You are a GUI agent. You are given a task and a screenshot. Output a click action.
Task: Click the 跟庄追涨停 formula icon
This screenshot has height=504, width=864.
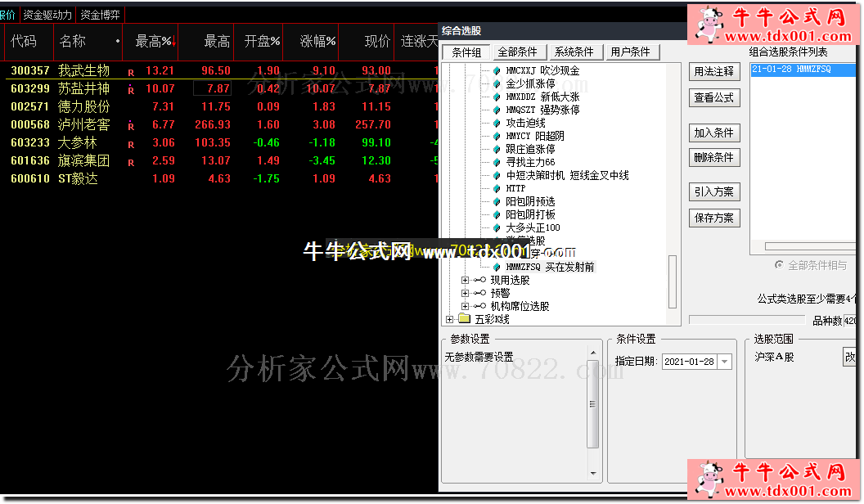click(x=497, y=149)
